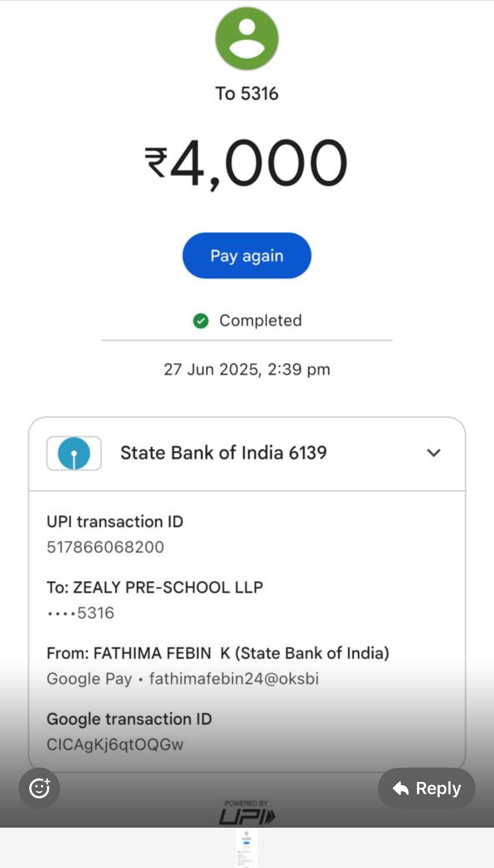Open the emoji reaction picker

[x=39, y=788]
